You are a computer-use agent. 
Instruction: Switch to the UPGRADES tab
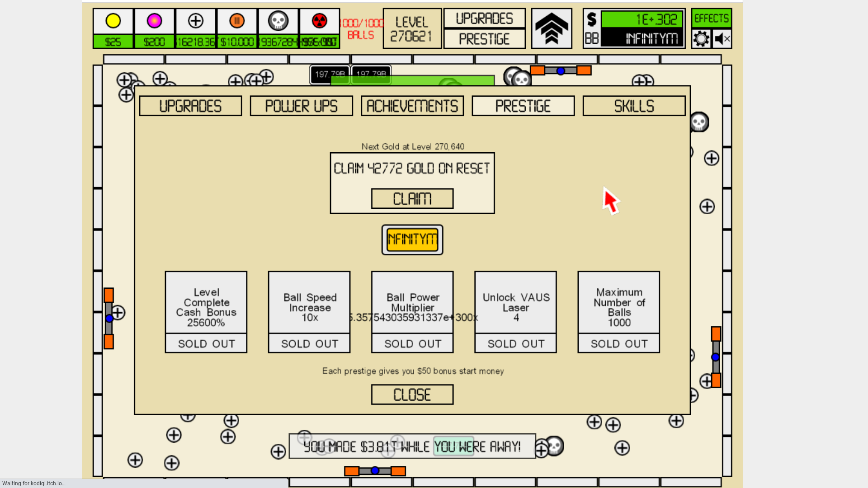[x=190, y=106]
